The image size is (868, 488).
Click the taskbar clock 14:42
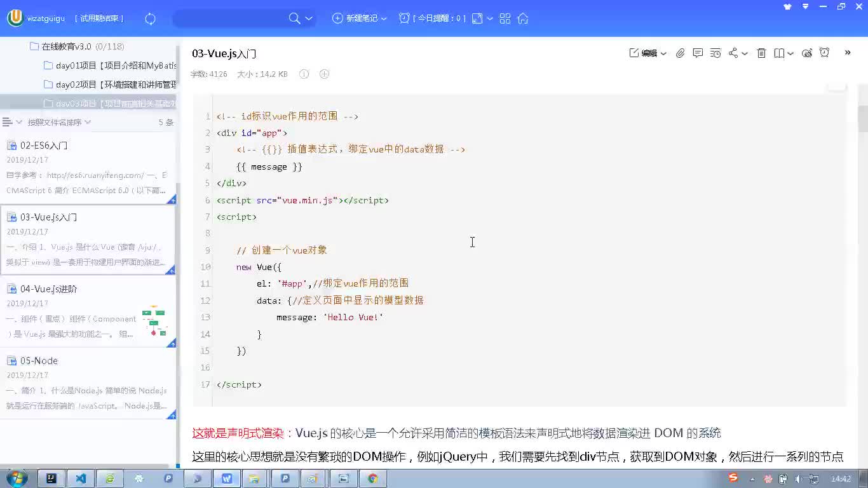coord(841,479)
